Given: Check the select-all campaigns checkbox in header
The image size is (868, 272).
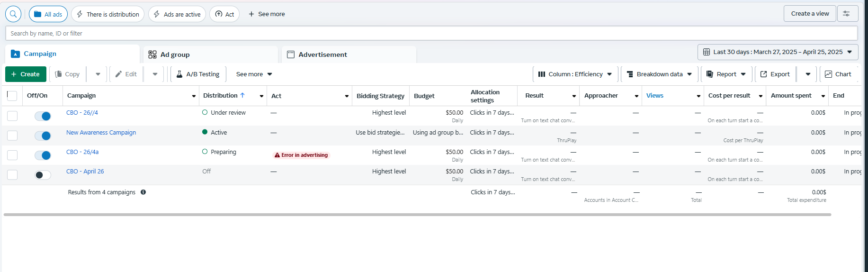Looking at the screenshot, I should [x=12, y=96].
